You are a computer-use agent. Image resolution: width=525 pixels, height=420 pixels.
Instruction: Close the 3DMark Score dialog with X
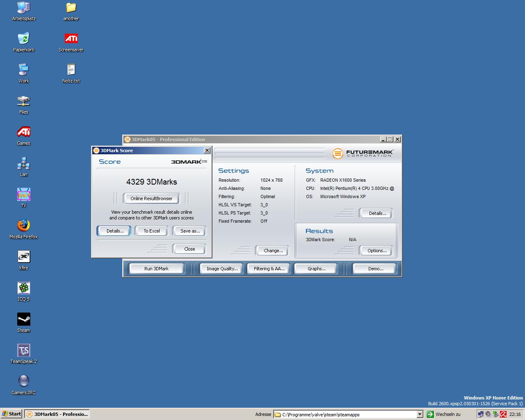pos(207,151)
